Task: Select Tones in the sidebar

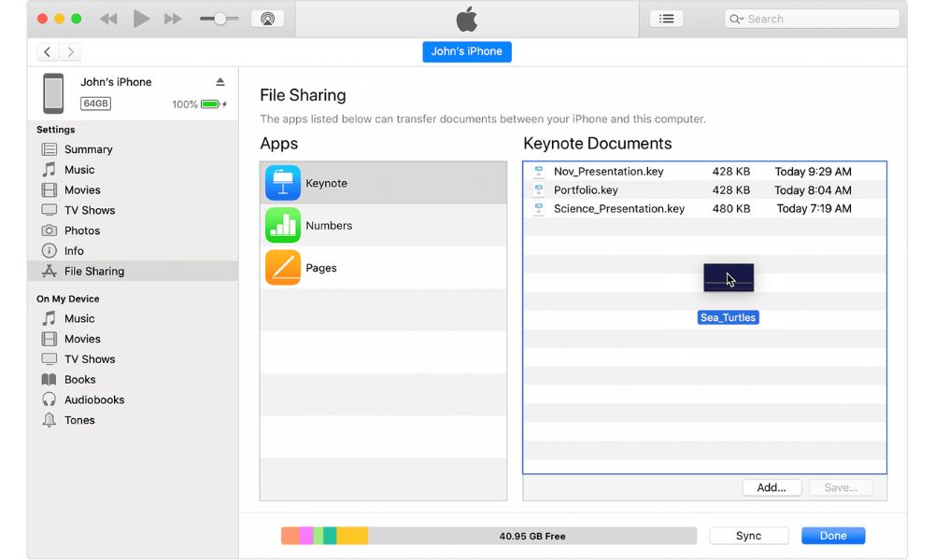Action: 79,420
